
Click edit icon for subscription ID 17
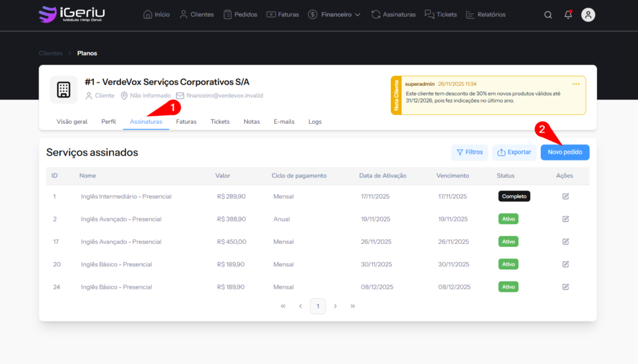pos(566,241)
